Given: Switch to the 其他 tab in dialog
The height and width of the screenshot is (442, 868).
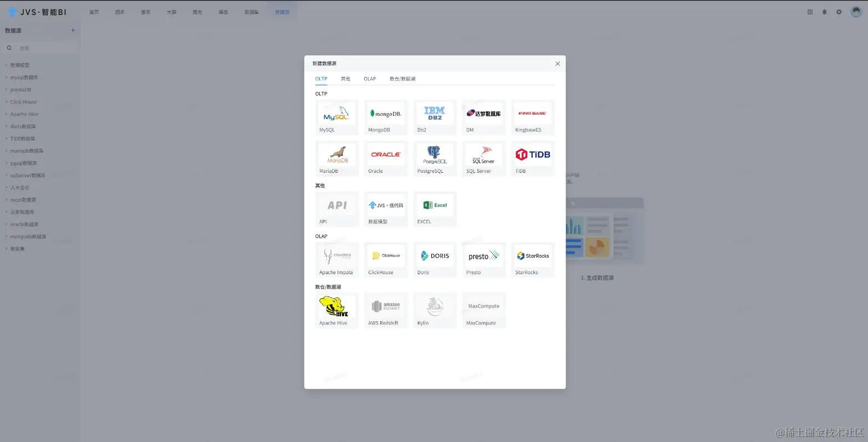Looking at the screenshot, I should coord(345,79).
